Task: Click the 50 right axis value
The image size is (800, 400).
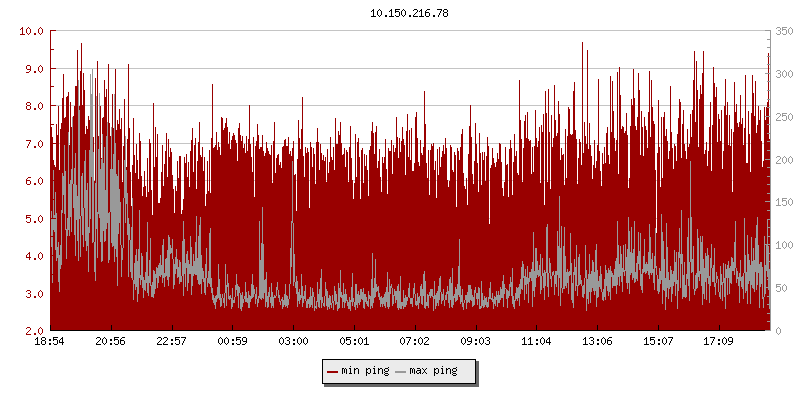Action: pos(780,288)
